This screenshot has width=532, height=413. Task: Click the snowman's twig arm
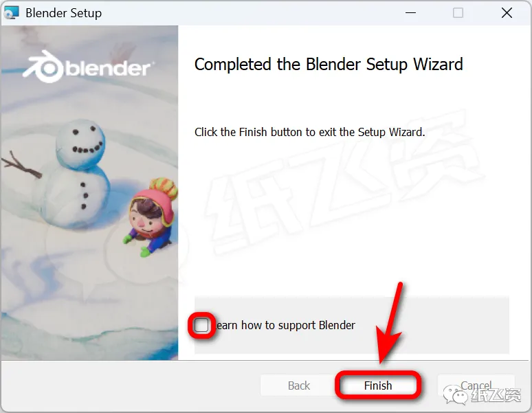click(21, 165)
